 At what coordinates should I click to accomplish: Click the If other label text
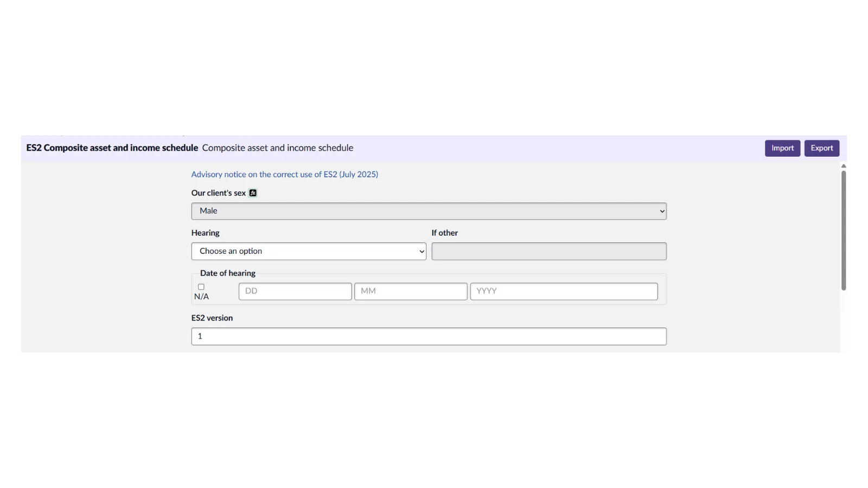[x=444, y=233]
